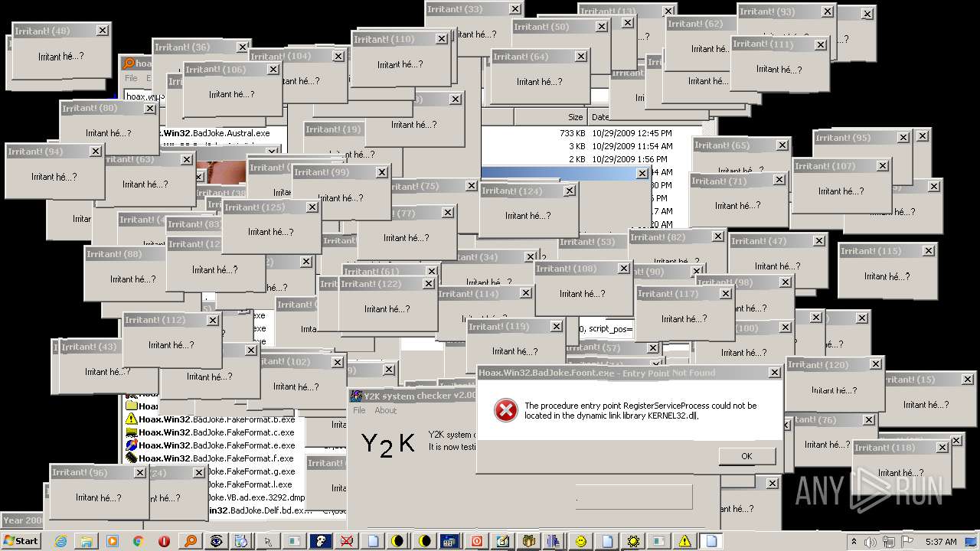Select the 10/29/2009 11:54 AM date entry

[x=632, y=146]
